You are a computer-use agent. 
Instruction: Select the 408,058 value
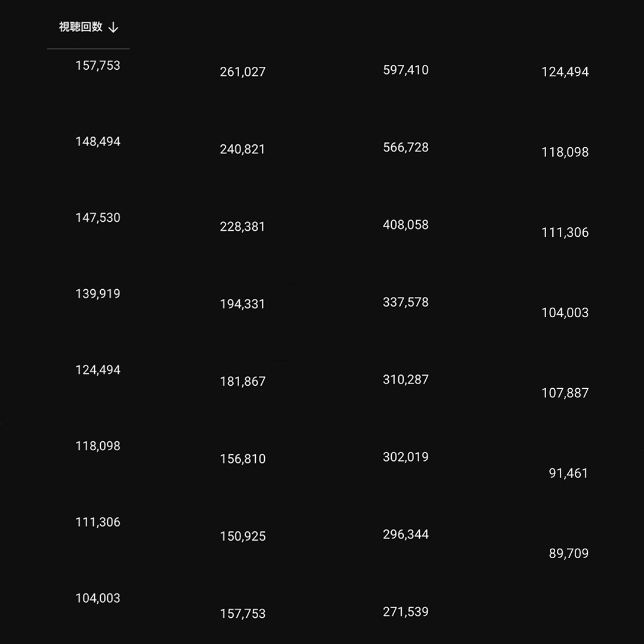point(406,225)
